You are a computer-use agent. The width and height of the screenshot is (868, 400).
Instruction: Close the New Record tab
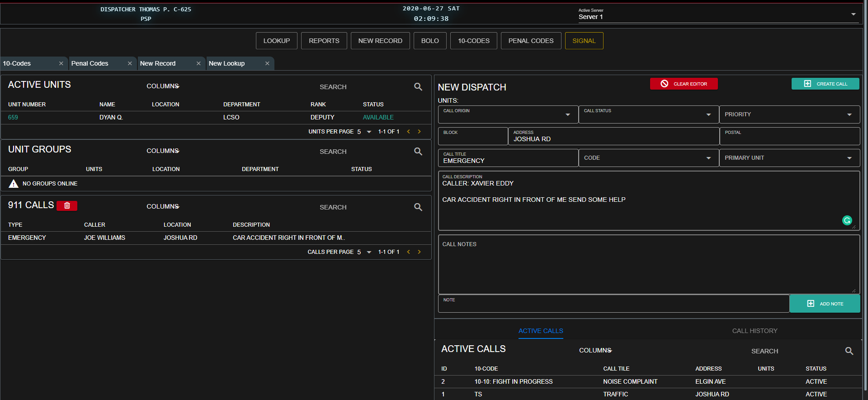[198, 63]
